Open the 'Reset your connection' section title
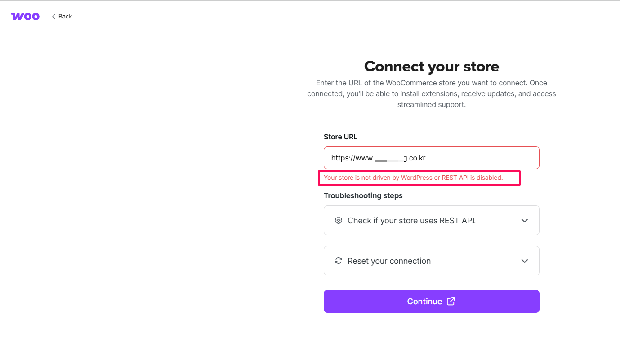The image size is (620, 364). [x=389, y=261]
